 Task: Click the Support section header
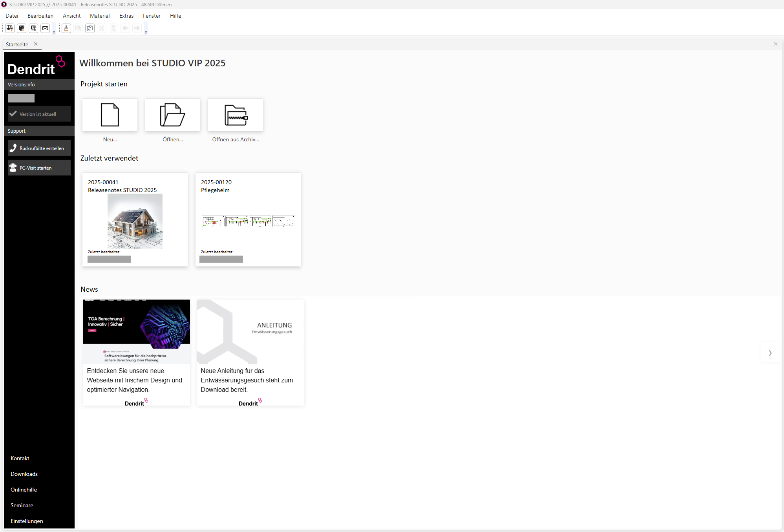pyautogui.click(x=39, y=131)
